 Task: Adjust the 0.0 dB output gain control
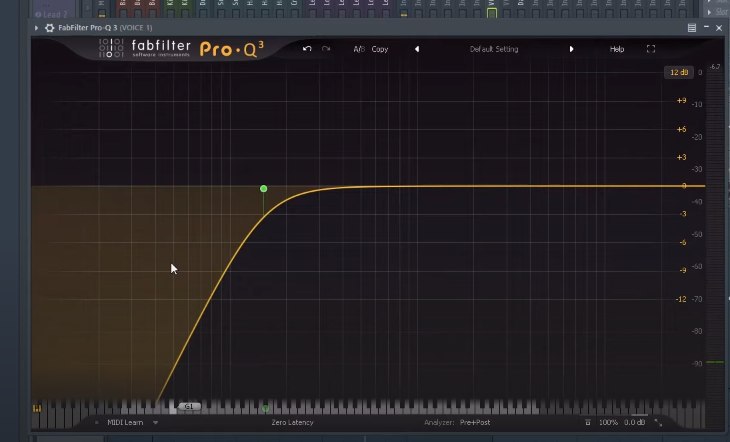[x=635, y=422]
